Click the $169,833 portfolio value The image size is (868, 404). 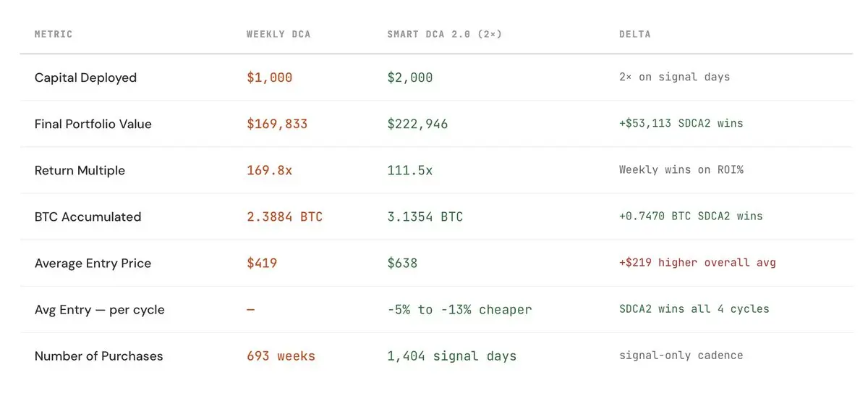click(x=277, y=124)
